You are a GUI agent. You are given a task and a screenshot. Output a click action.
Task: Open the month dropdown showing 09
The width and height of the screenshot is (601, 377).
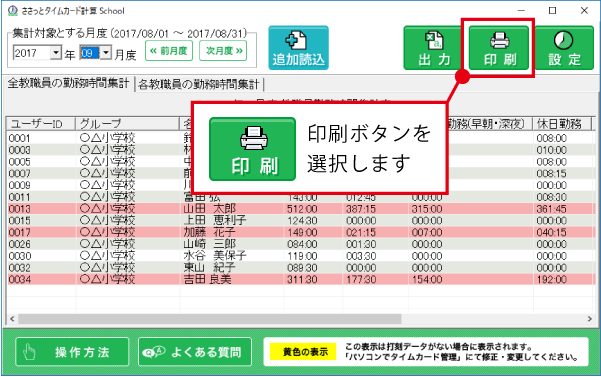106,52
